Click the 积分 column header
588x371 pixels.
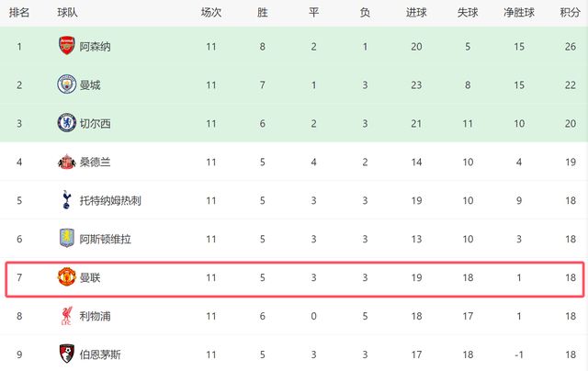point(570,13)
